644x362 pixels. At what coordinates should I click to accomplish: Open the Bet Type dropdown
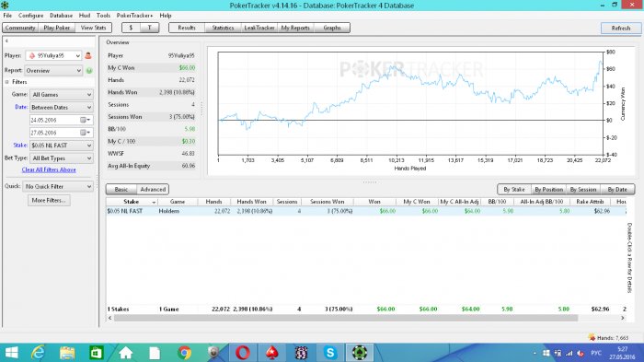coord(62,158)
